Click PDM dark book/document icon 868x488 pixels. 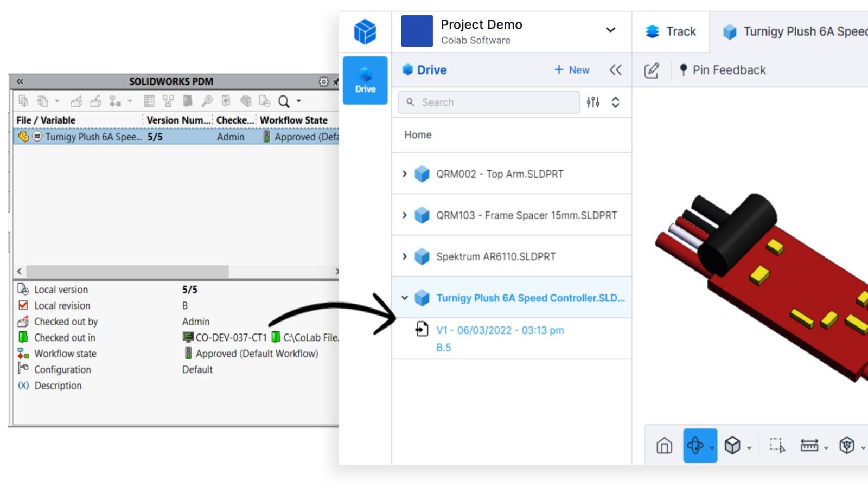point(188,101)
